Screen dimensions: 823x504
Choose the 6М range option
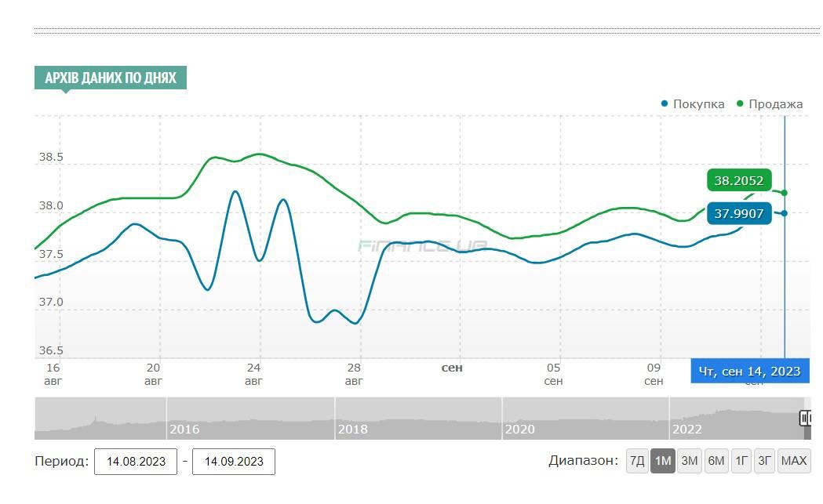(x=716, y=461)
